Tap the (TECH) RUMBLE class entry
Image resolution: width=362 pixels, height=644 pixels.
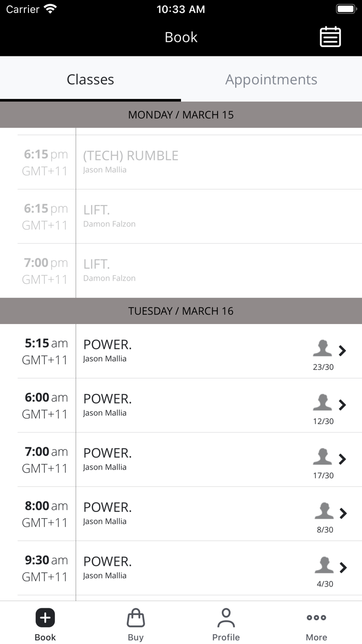(131, 156)
